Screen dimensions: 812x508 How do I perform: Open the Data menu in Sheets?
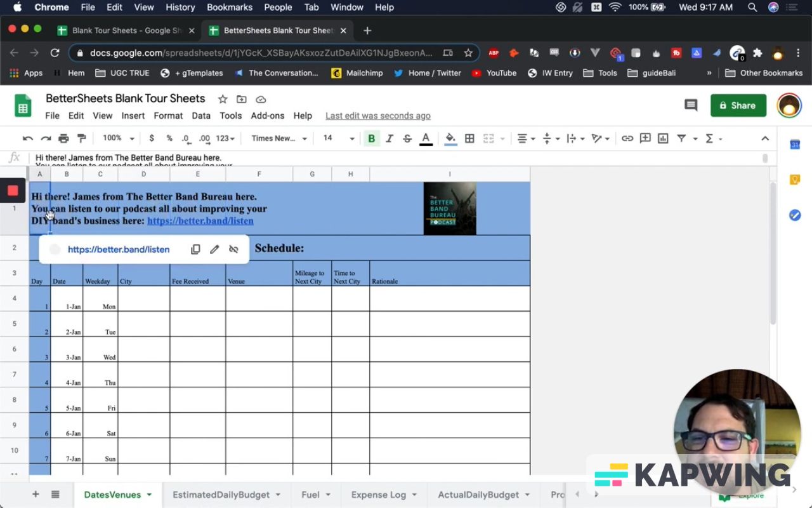click(x=201, y=116)
